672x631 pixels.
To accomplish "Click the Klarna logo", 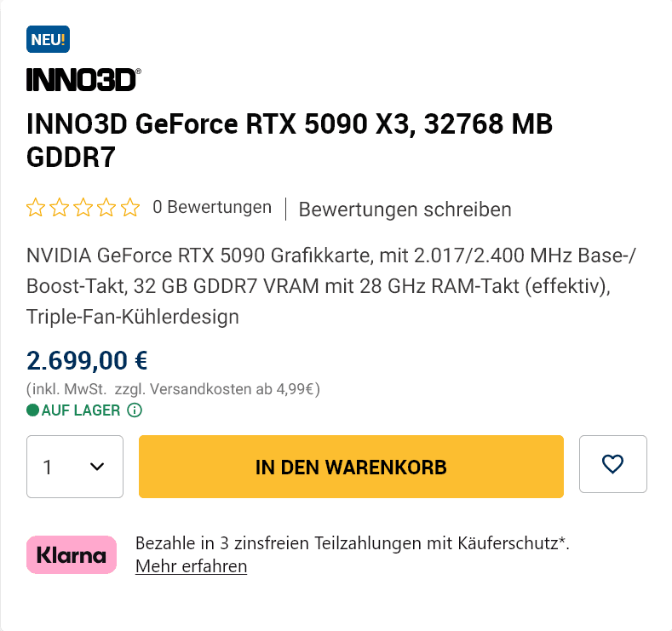I will coord(72,555).
